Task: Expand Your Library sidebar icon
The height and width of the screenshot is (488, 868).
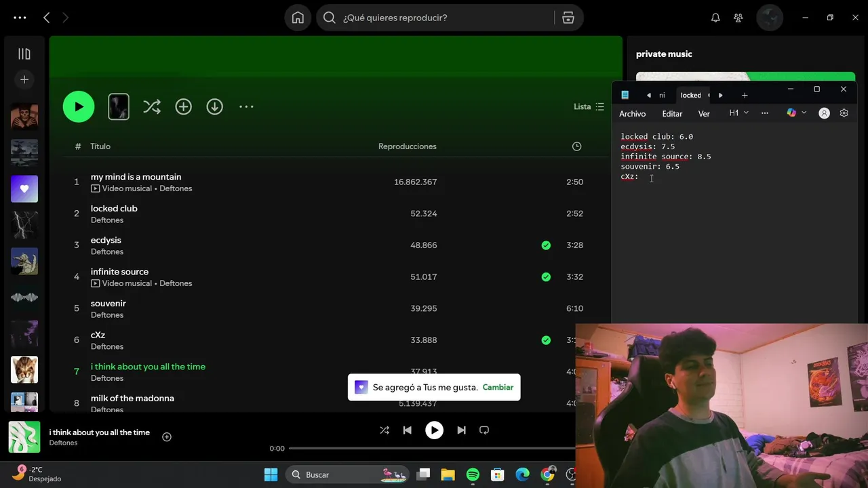Action: 24,54
